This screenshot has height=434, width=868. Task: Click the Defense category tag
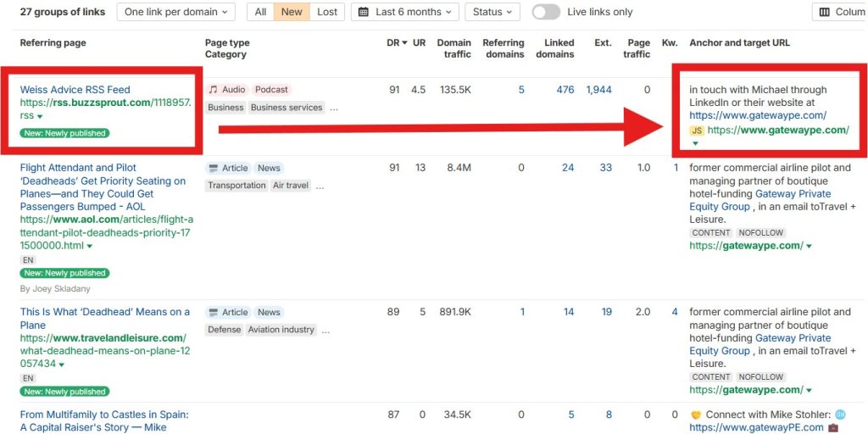point(224,330)
